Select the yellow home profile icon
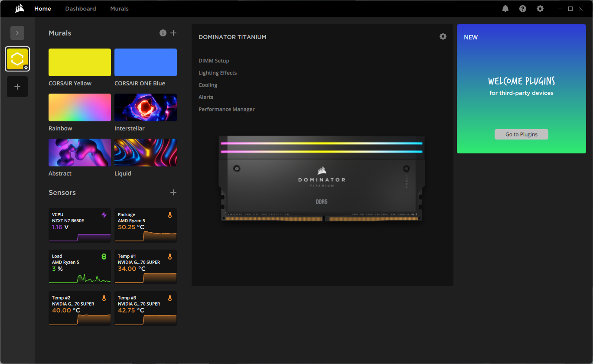 pyautogui.click(x=17, y=59)
